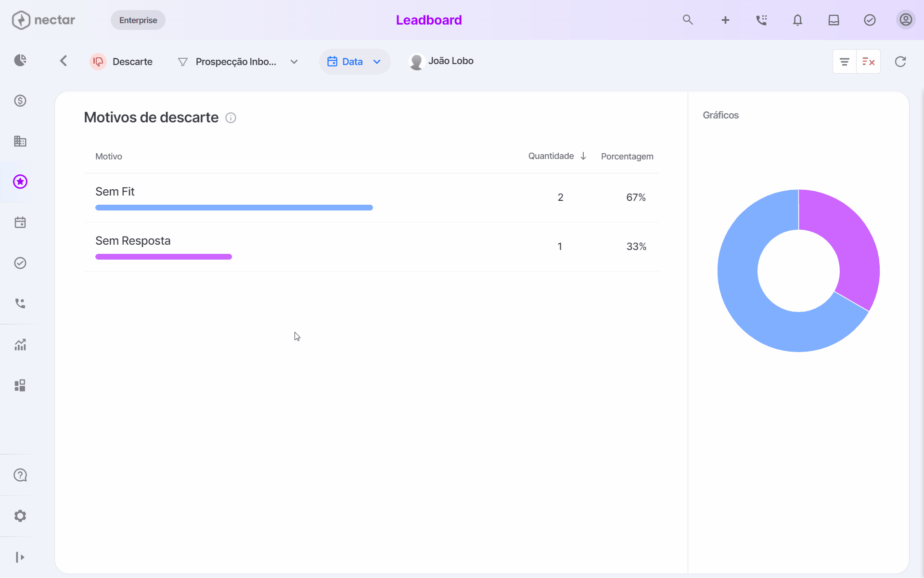Screen dimensions: 924x578
Task: Click the 33% percentage value
Action: [x=636, y=247]
